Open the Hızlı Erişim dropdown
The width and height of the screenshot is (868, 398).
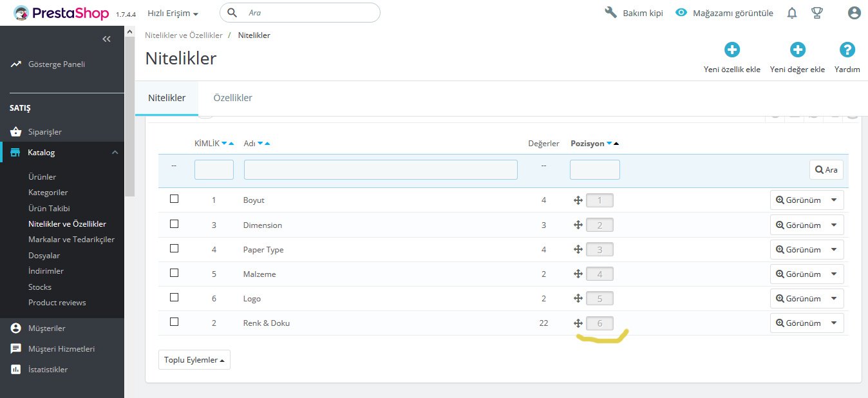(173, 13)
